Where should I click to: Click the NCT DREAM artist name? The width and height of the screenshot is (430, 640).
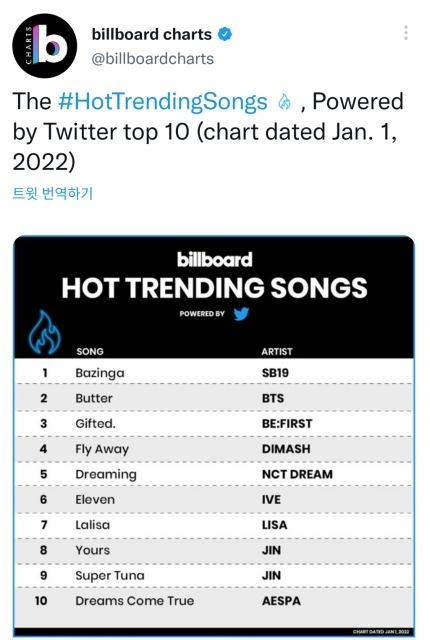(x=297, y=474)
